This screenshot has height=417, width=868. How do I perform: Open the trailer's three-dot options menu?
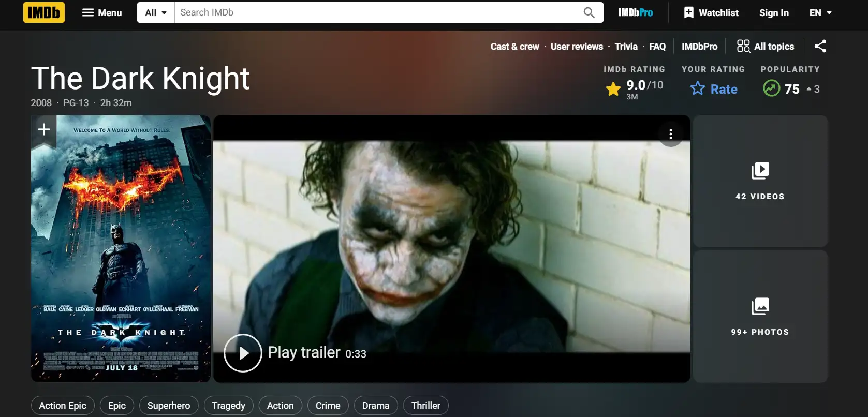click(x=671, y=134)
